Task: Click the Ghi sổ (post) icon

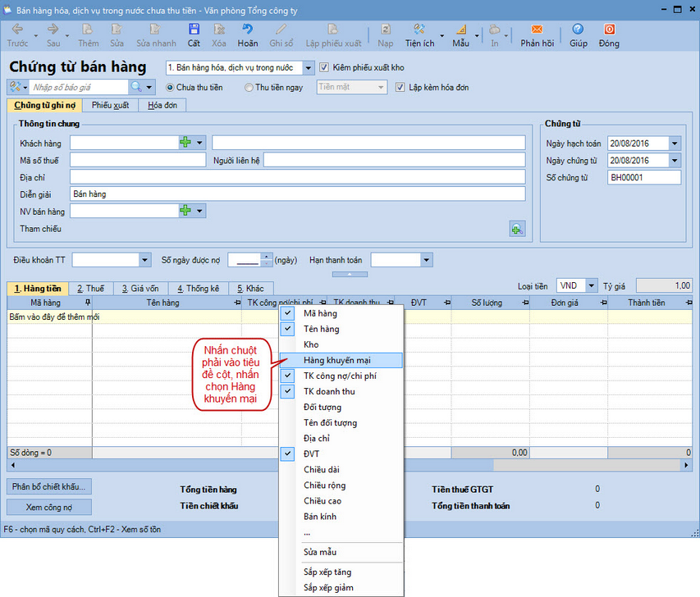Action: pyautogui.click(x=281, y=30)
